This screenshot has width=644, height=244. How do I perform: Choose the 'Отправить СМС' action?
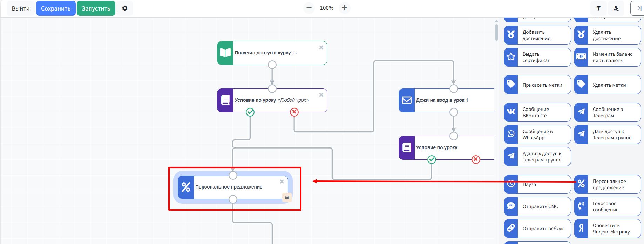click(x=537, y=206)
